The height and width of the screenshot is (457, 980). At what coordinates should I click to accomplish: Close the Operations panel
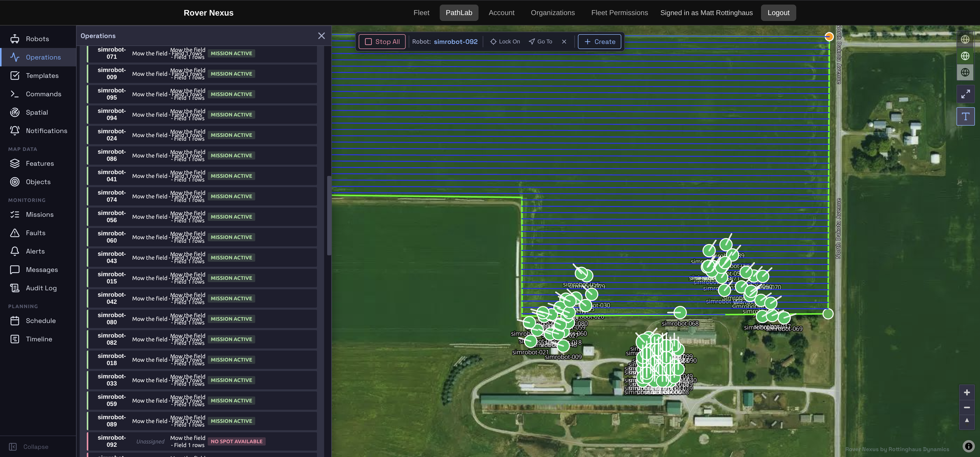tap(322, 36)
